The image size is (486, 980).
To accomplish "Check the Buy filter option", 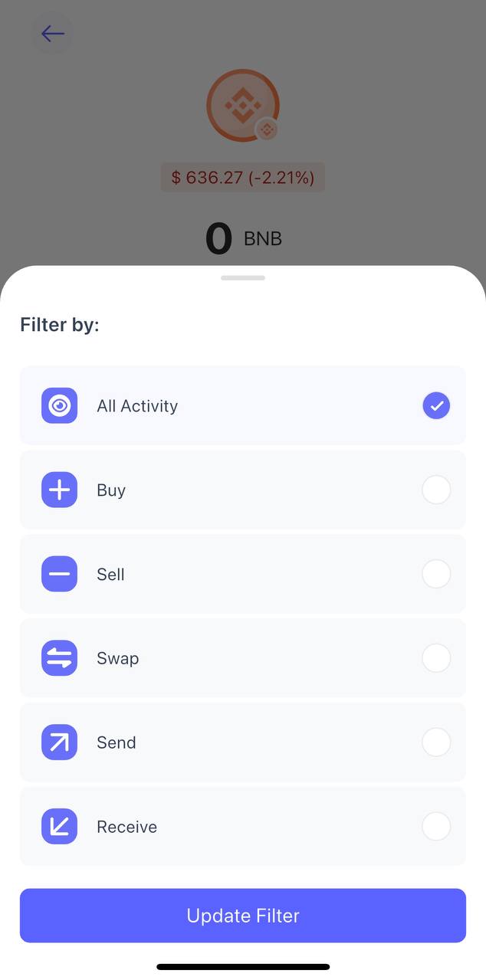I will point(436,490).
